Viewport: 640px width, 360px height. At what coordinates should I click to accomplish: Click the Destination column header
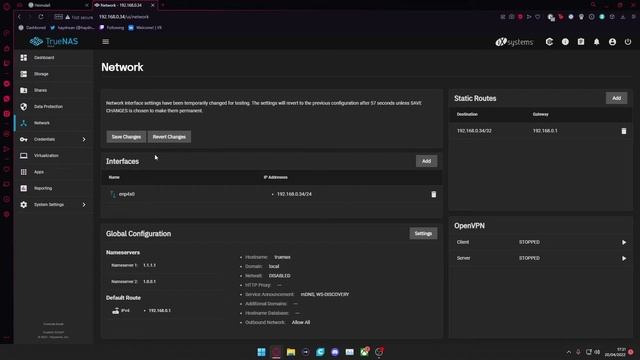coord(467,114)
